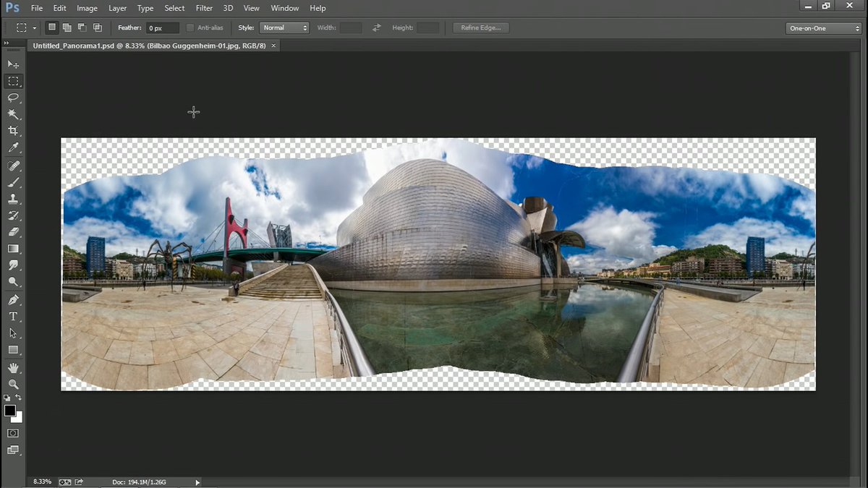Click the panorama image on canvas
The width and height of the screenshot is (868, 488).
pos(438,264)
